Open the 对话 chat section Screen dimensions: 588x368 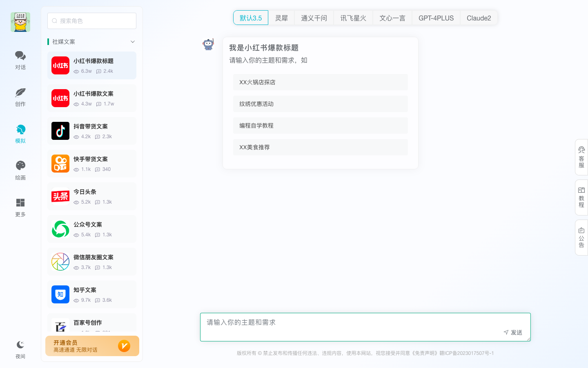tap(20, 60)
